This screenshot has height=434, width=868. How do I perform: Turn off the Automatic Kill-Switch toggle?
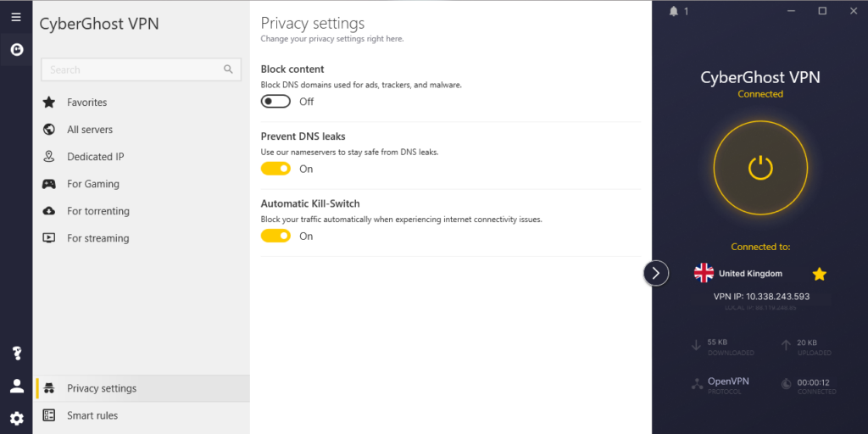[275, 236]
